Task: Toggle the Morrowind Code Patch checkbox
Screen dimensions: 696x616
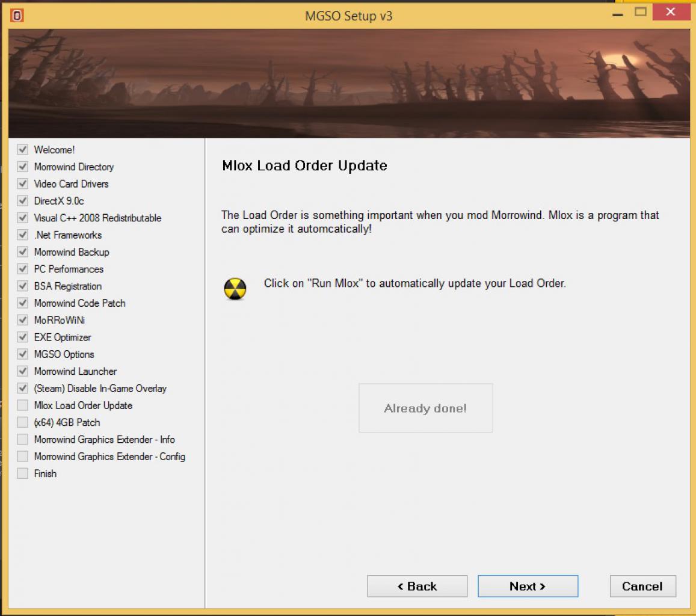Action: click(23, 303)
